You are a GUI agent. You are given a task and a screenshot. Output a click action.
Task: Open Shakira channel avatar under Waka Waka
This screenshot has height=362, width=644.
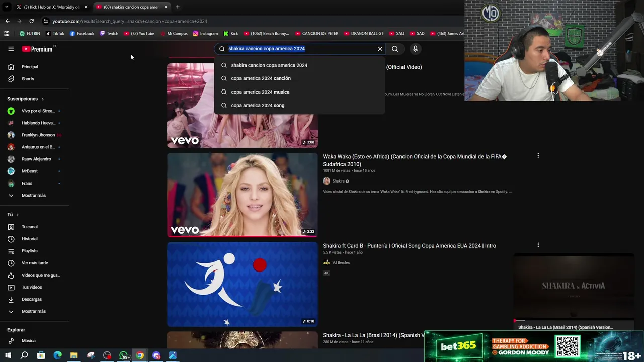(x=326, y=181)
